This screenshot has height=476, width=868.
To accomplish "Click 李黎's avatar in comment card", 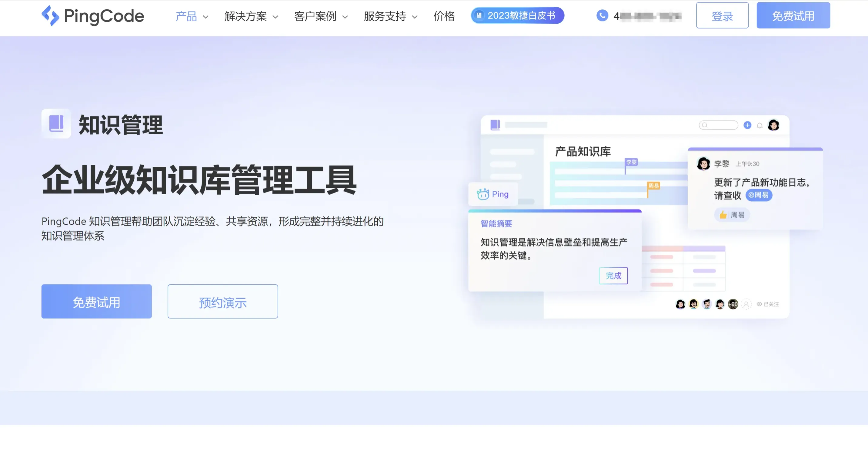I will 703,164.
